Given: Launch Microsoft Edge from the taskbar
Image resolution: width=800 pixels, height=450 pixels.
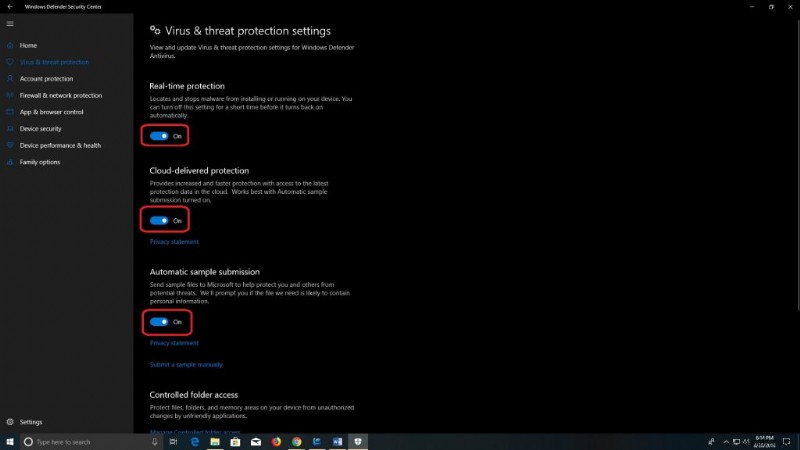Looking at the screenshot, I should [x=194, y=442].
